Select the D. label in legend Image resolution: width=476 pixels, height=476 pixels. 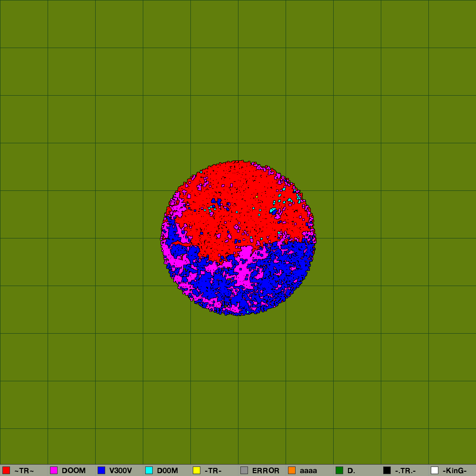tap(351, 471)
